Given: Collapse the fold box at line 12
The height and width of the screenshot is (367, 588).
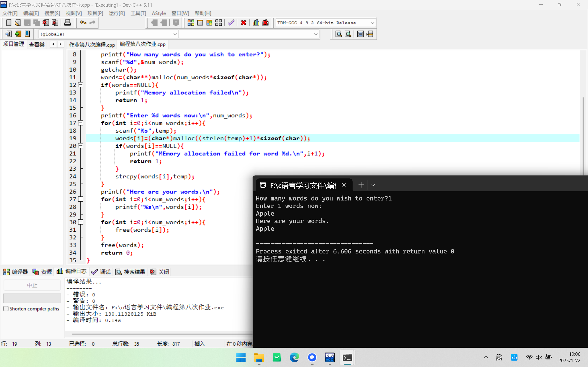Looking at the screenshot, I should [81, 85].
